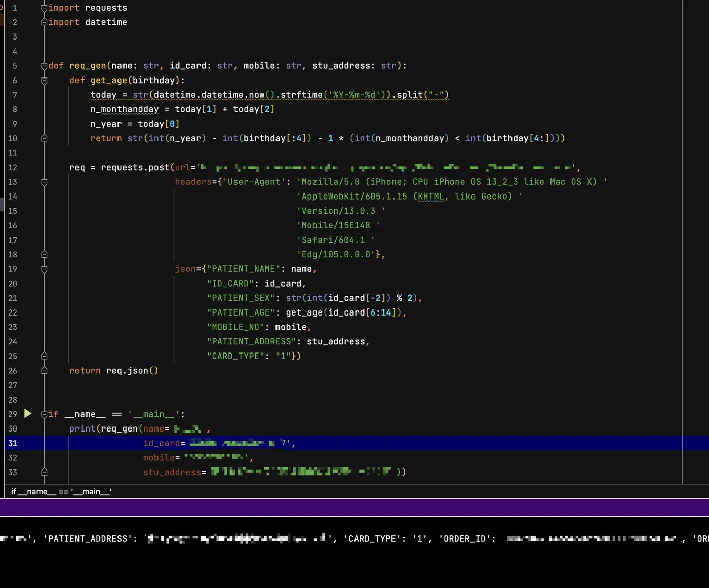This screenshot has width=709, height=588.
Task: Click the stu_address= argument on line 33
Action: click(175, 472)
